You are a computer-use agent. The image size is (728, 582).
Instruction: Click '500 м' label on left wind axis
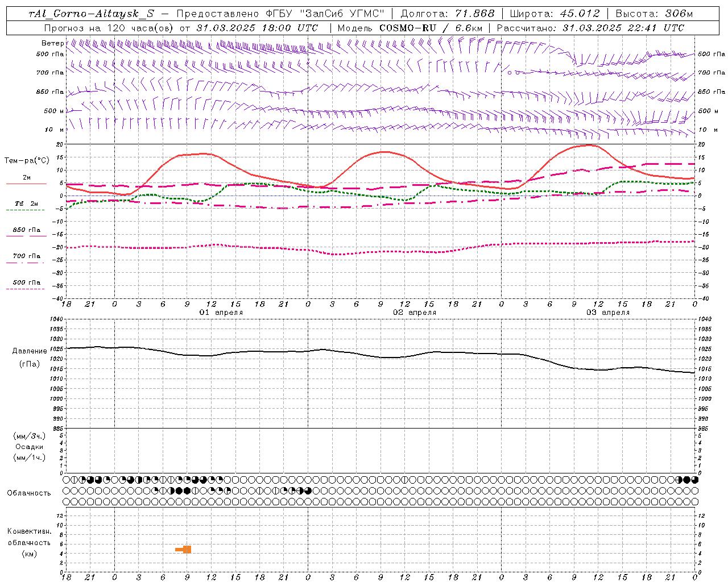pos(54,111)
